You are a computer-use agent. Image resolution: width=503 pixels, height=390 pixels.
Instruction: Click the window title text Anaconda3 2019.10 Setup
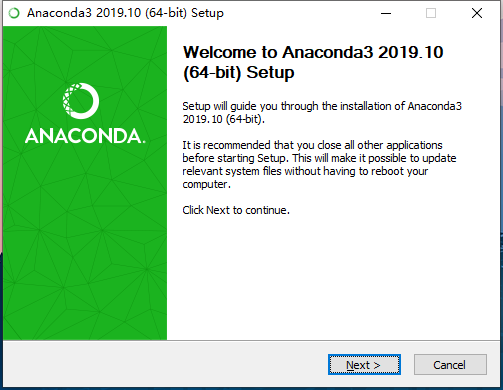tap(125, 13)
